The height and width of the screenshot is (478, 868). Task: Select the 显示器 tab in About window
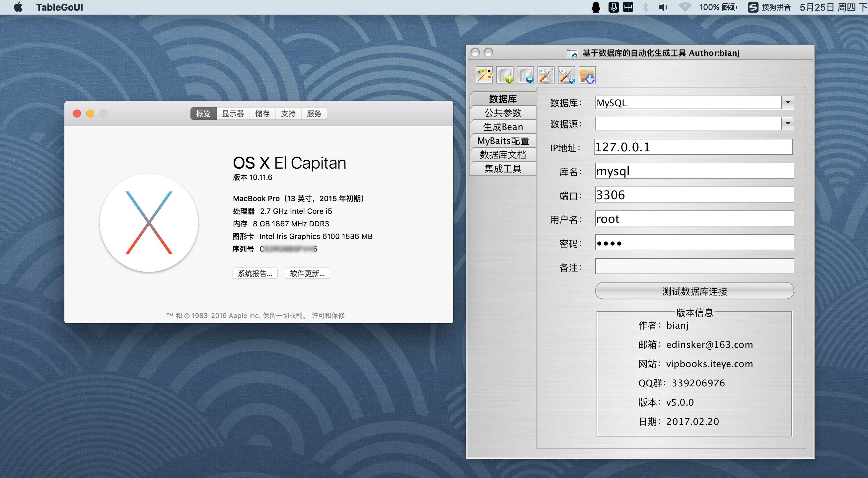(233, 114)
